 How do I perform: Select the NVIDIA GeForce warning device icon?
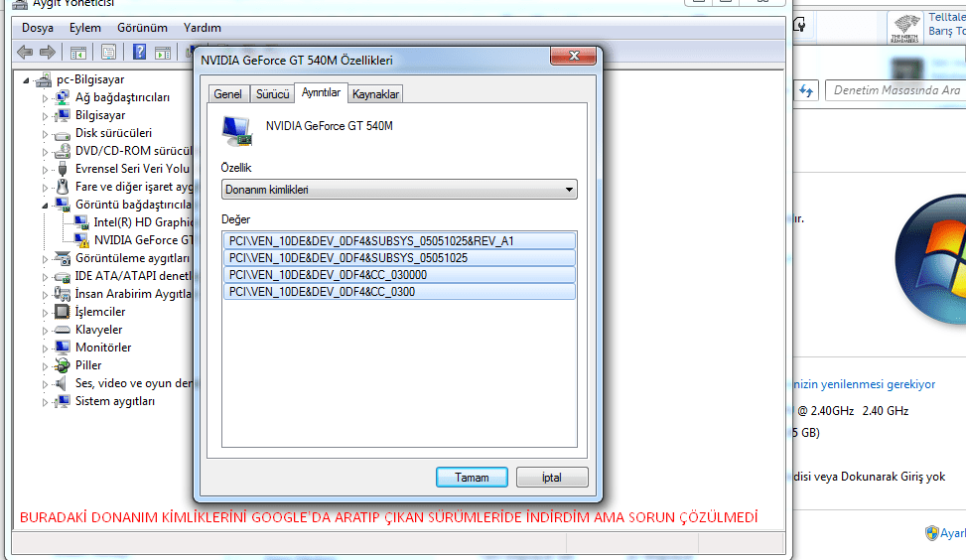[x=81, y=240]
